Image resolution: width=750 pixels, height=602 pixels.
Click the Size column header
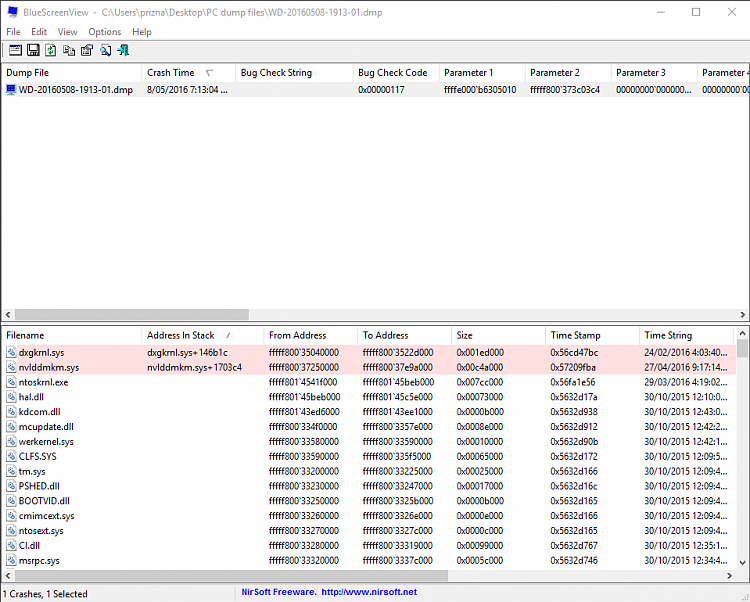pos(498,335)
